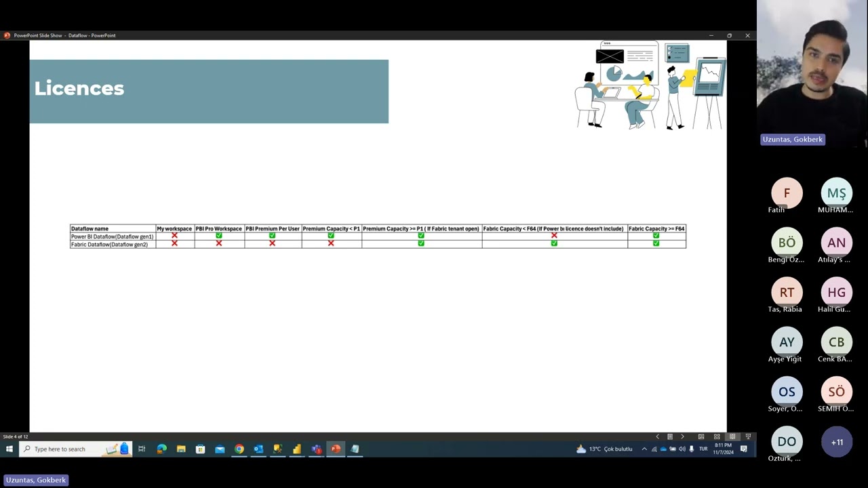Click the 'Premium Capacity < P1' column header
The image size is (868, 488).
[331, 228]
